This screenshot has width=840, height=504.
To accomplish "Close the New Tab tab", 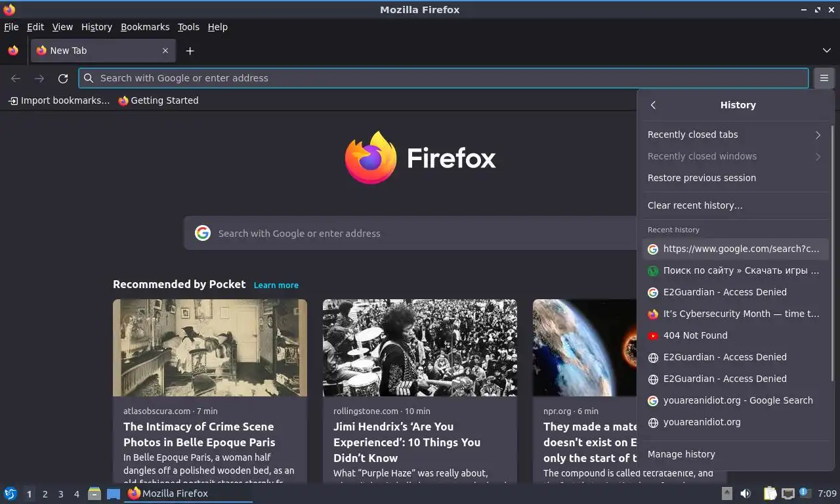I will coord(165,51).
